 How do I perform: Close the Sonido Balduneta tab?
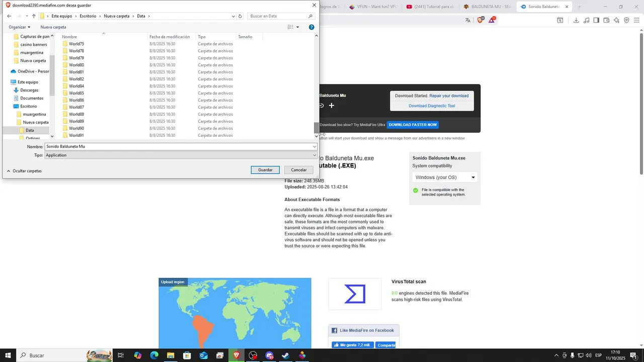tap(567, 7)
